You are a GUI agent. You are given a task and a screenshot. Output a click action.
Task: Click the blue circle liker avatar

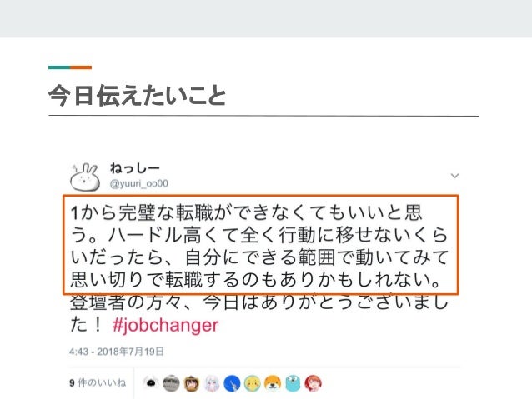(232, 383)
